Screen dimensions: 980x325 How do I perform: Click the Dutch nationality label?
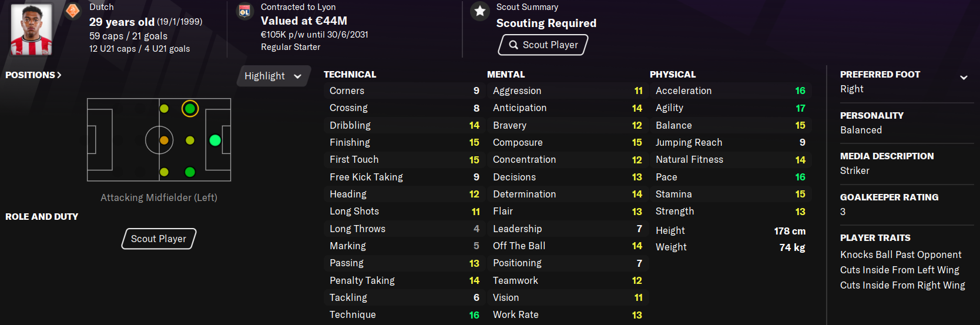[x=102, y=7]
